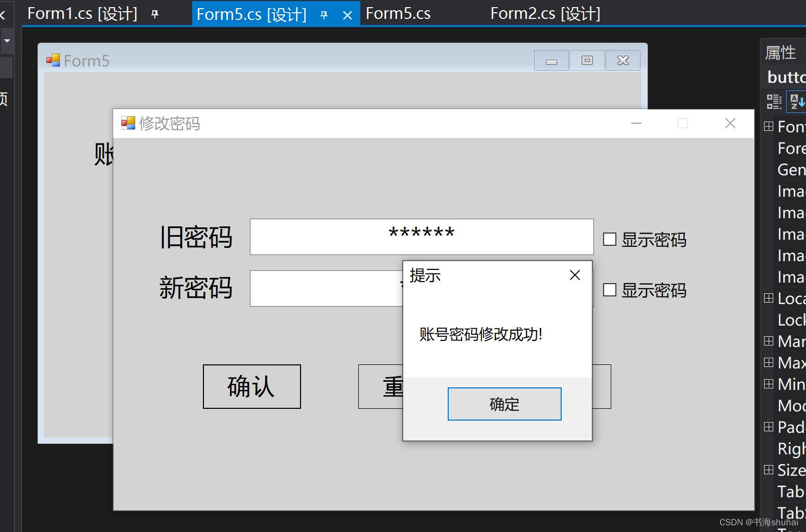The image size is (806, 532).
Task: Select the ForeColor property row
Action: pyautogui.click(x=785, y=148)
